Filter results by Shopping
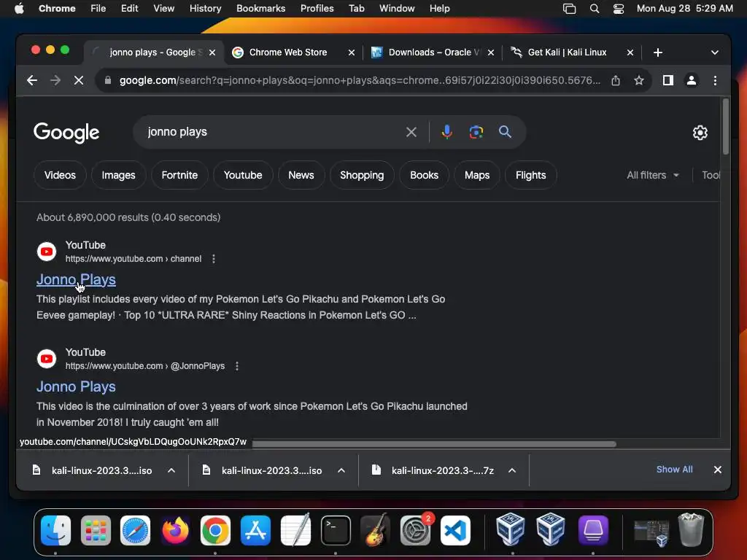The width and height of the screenshot is (747, 560). click(x=362, y=175)
